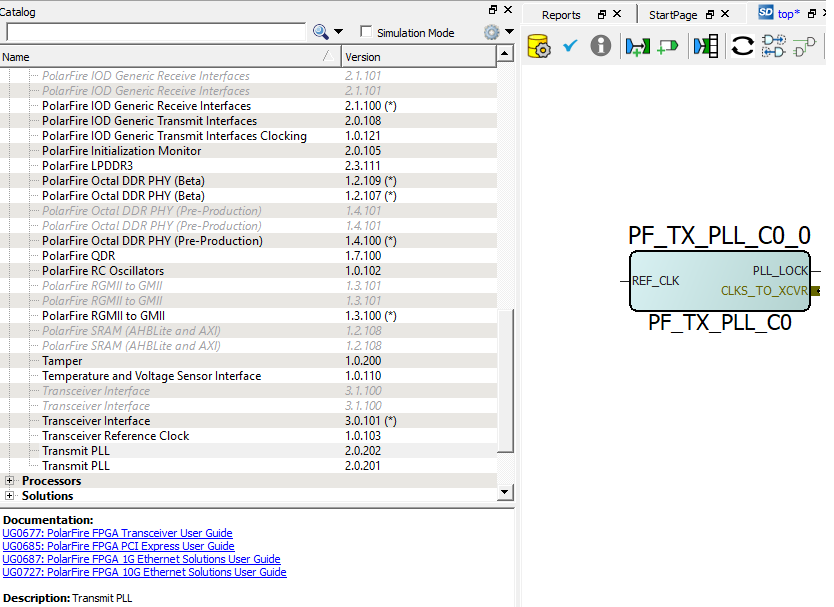Click the catalog scrollbar down arrow
The height and width of the screenshot is (607, 834).
coord(505,493)
